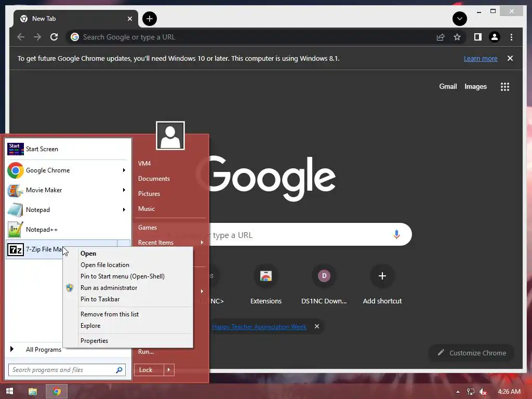Open the shutdown options arrow beside Lock
Viewport: 532px width, 399px height.
point(169,369)
